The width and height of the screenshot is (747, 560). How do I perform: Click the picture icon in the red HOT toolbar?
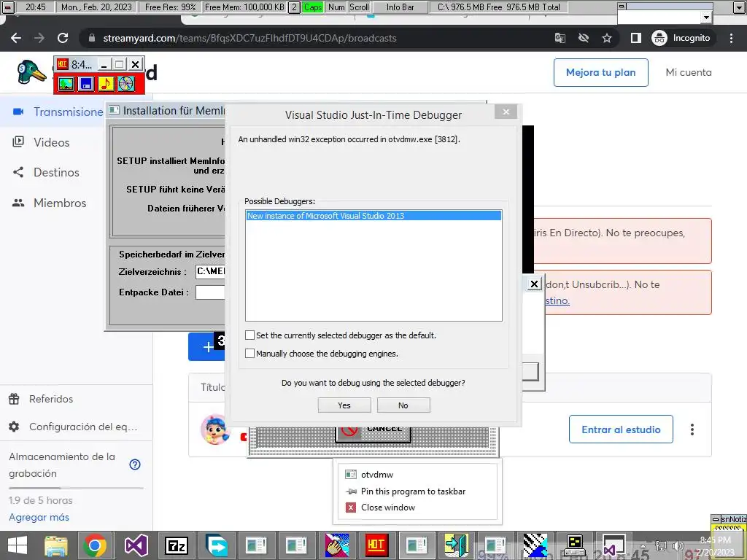point(66,84)
